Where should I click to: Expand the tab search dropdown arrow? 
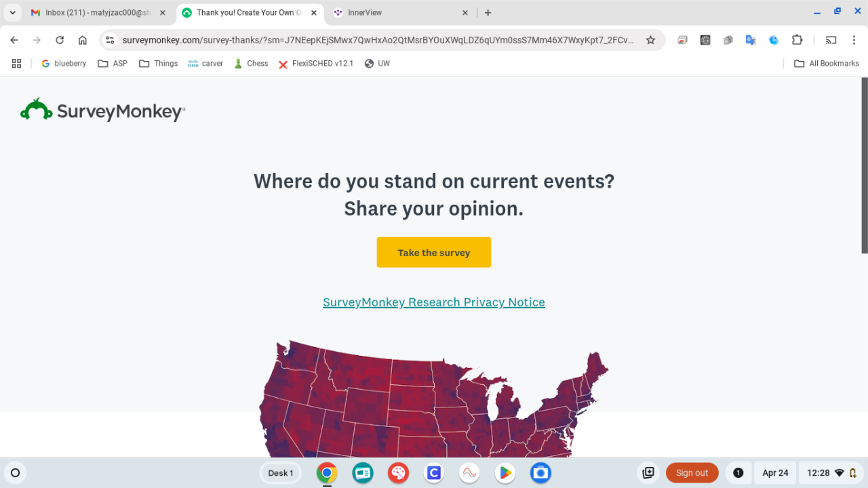13,13
